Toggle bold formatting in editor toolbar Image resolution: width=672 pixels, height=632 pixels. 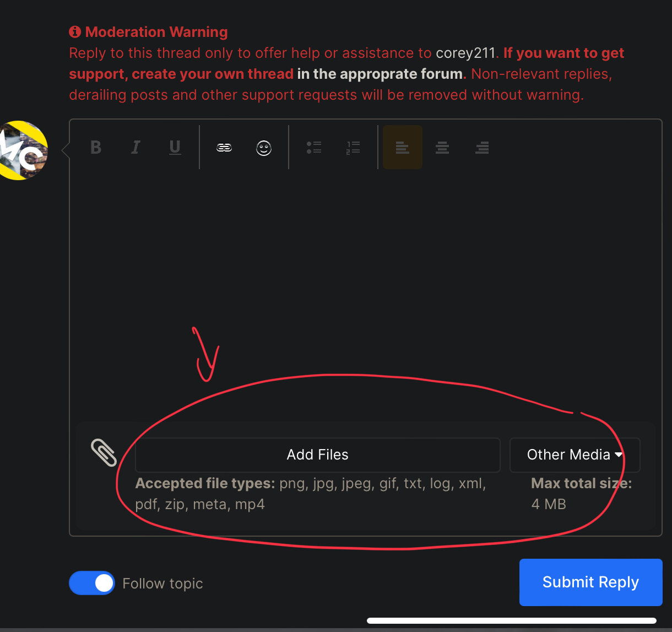coord(96,147)
